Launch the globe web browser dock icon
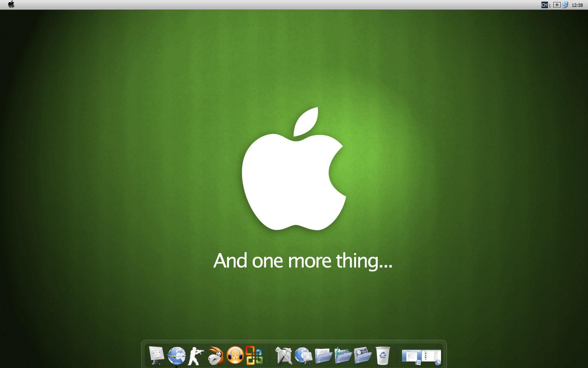This screenshot has height=368, width=588. tap(176, 356)
